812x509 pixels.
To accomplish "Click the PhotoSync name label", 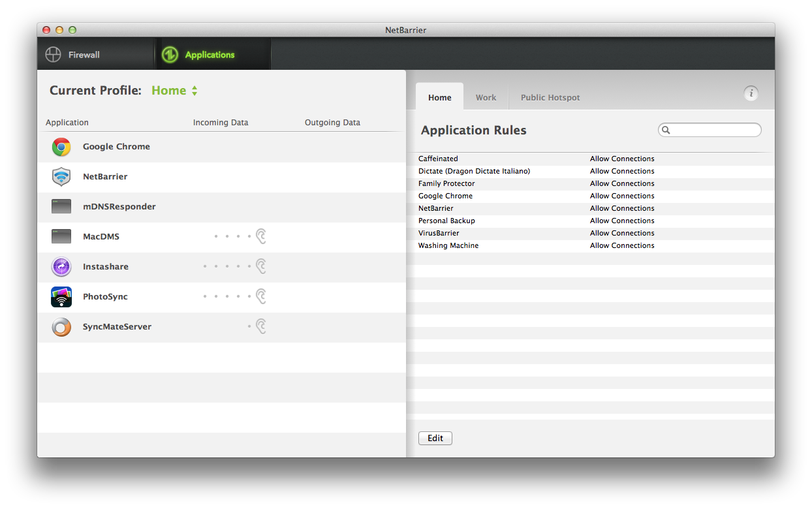I will tap(105, 297).
